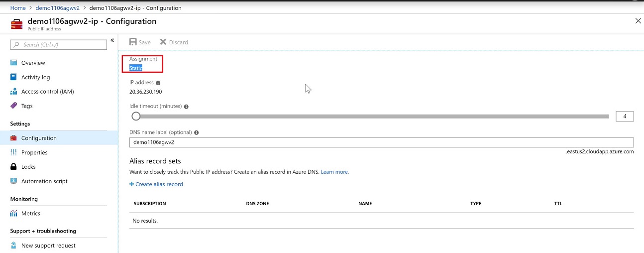Click the Idle timeout slider track
The image size is (644, 253).
[370, 117]
